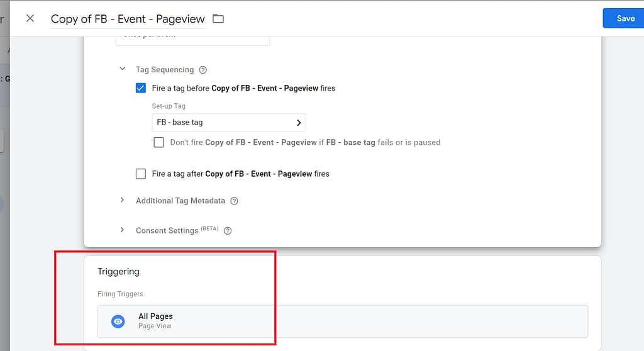Screen dimensions: 644x351
Task: Click the "Consent Settings" label text
Action: coord(167,231)
